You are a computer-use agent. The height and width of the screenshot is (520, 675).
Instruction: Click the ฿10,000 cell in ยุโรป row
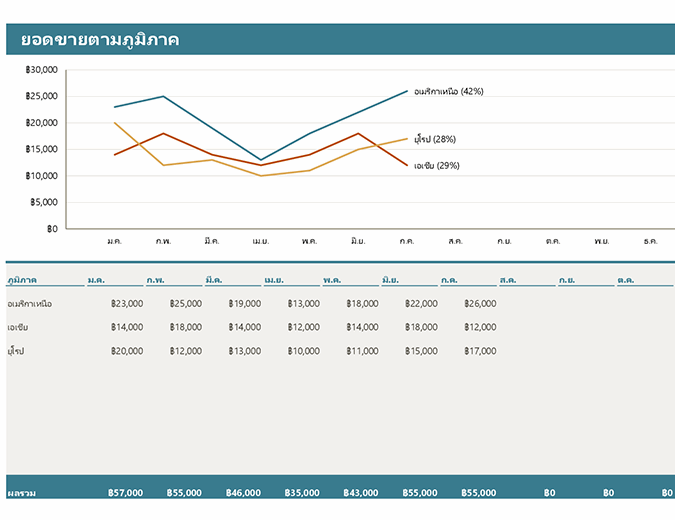pos(303,351)
